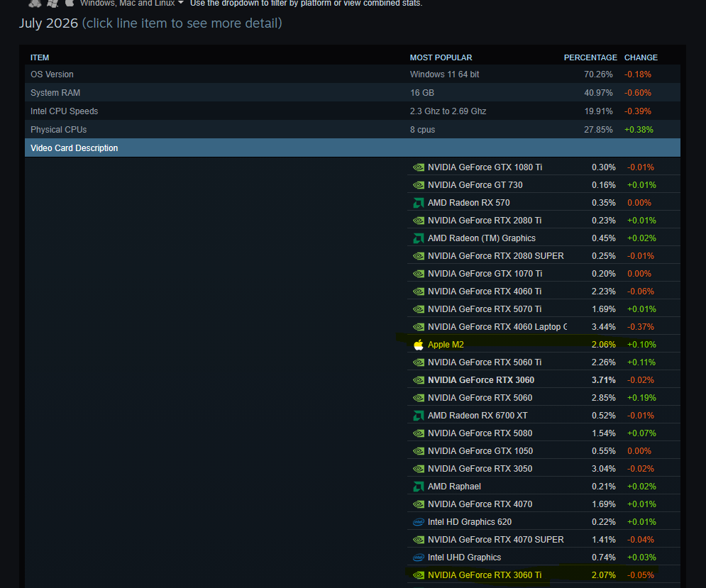Expand the OS Version row
This screenshot has width=706, height=588.
click(x=353, y=74)
